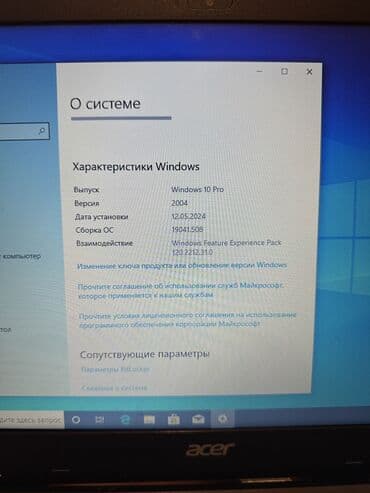
Task: Select OS build value '19041.508'
Action: click(x=187, y=229)
